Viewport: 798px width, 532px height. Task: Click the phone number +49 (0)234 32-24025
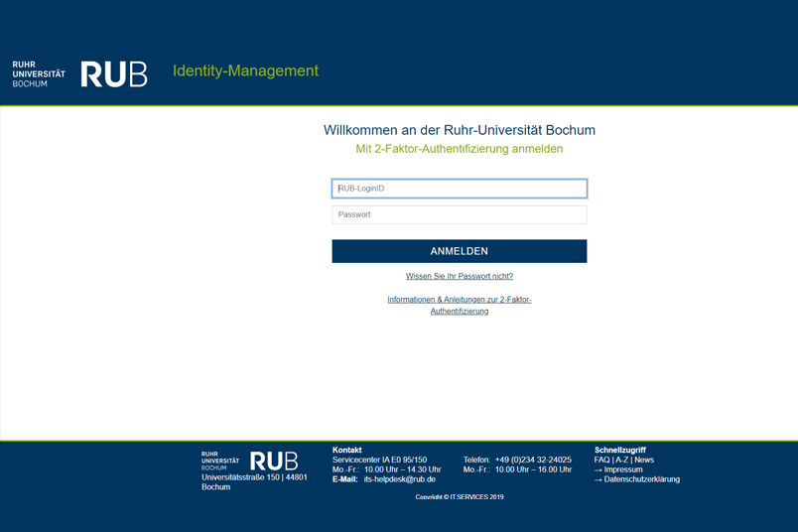pos(533,460)
